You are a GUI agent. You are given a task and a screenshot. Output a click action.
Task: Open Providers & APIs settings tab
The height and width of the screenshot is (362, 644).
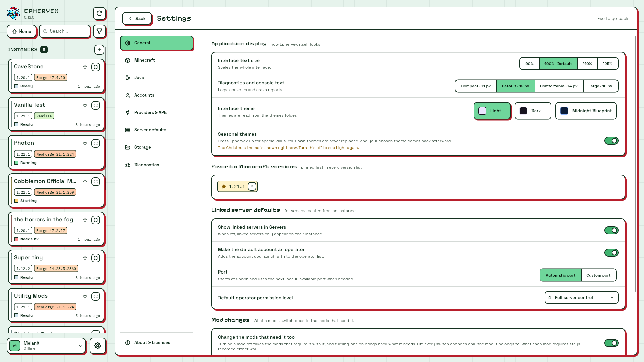(x=157, y=113)
